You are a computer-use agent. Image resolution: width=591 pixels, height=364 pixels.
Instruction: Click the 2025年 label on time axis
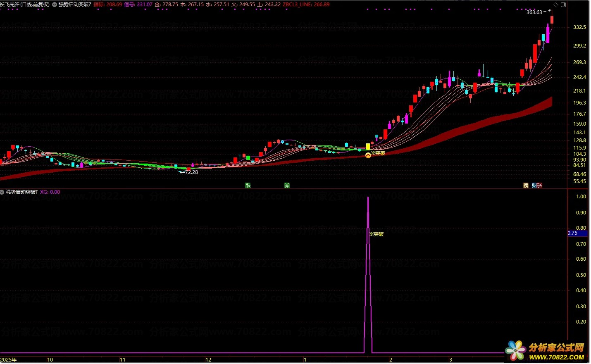pyautogui.click(x=9, y=360)
